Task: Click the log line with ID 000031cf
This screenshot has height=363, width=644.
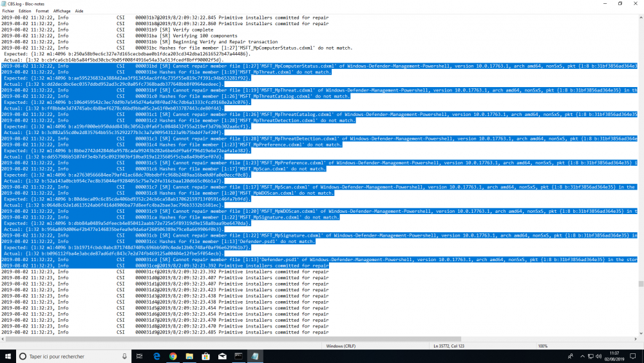Action: 165,271
